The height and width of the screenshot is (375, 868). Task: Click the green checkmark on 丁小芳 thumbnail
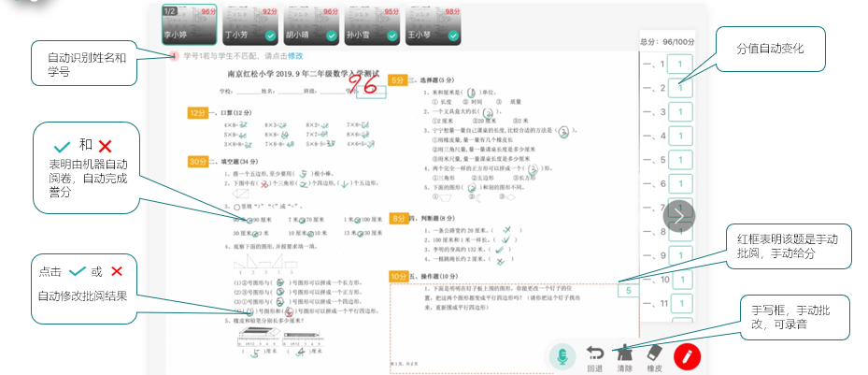click(270, 36)
